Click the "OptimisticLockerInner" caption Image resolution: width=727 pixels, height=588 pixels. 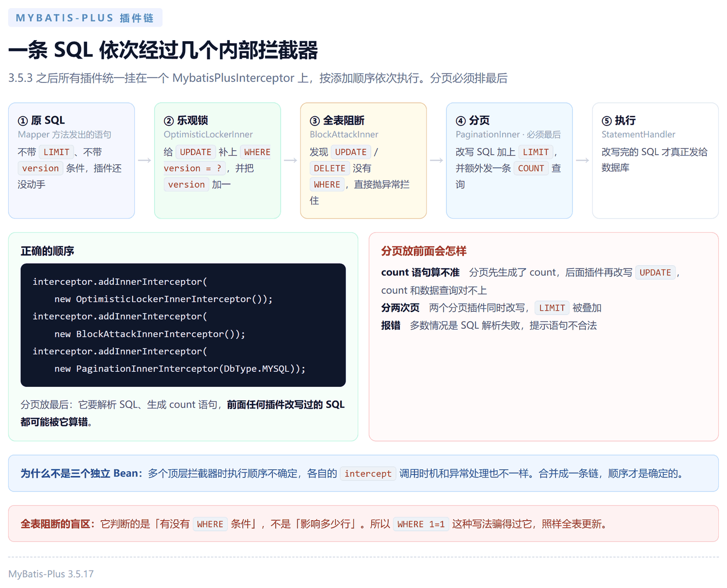[208, 134]
